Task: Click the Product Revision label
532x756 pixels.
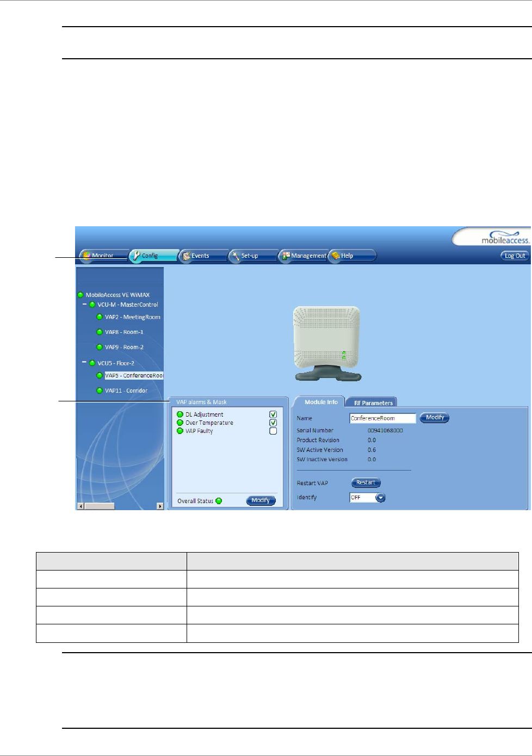Action: click(x=318, y=440)
